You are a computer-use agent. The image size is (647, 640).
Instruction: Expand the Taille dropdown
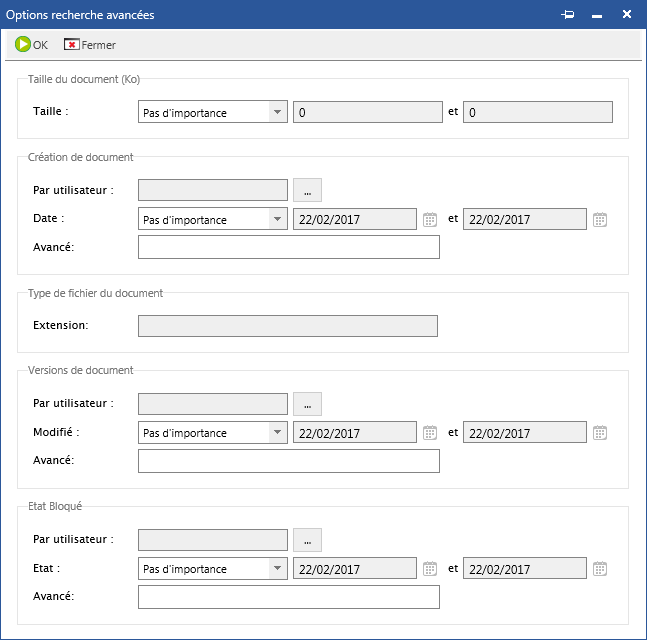pyautogui.click(x=277, y=113)
